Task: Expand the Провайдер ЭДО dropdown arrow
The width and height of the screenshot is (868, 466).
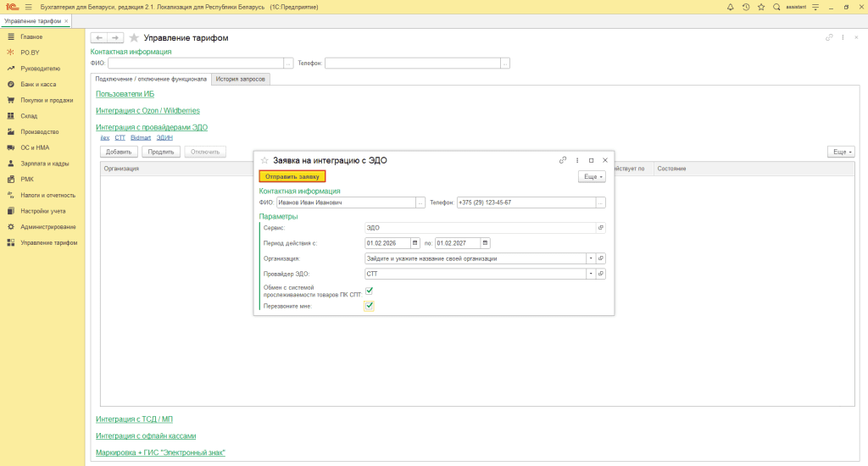Action: pyautogui.click(x=589, y=274)
